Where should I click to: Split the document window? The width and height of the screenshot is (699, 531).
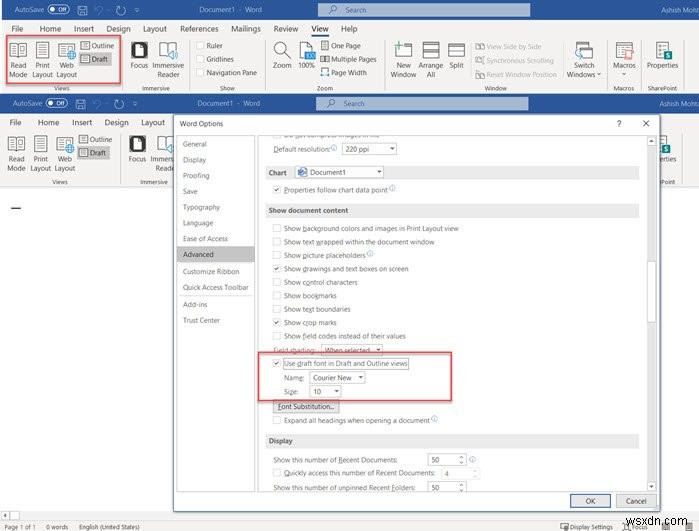(x=456, y=55)
